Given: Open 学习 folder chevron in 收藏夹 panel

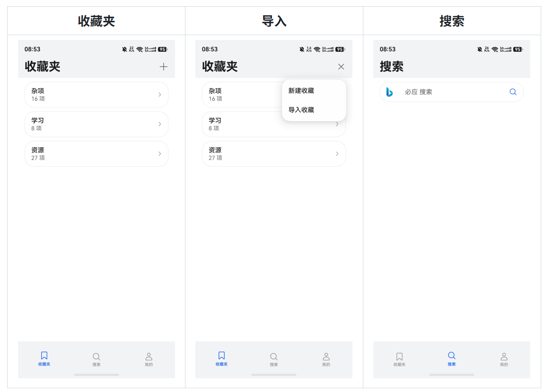Looking at the screenshot, I should [x=159, y=124].
